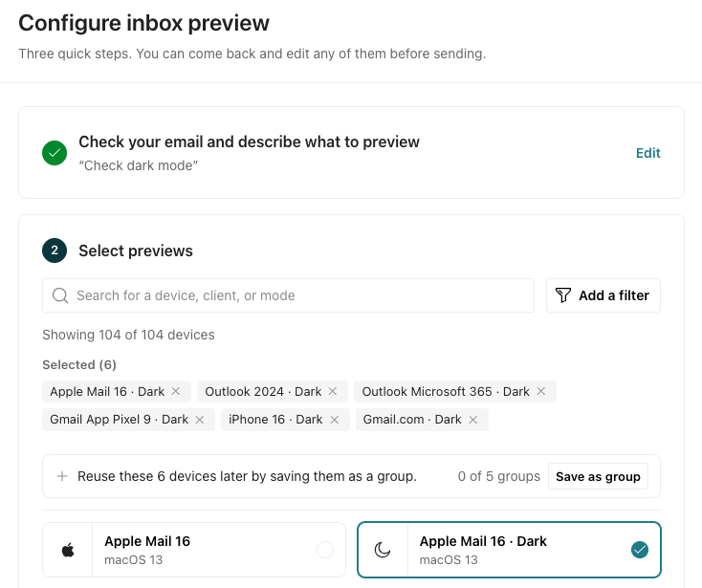Focus the device search field
This screenshot has height=588, width=702.
click(288, 295)
